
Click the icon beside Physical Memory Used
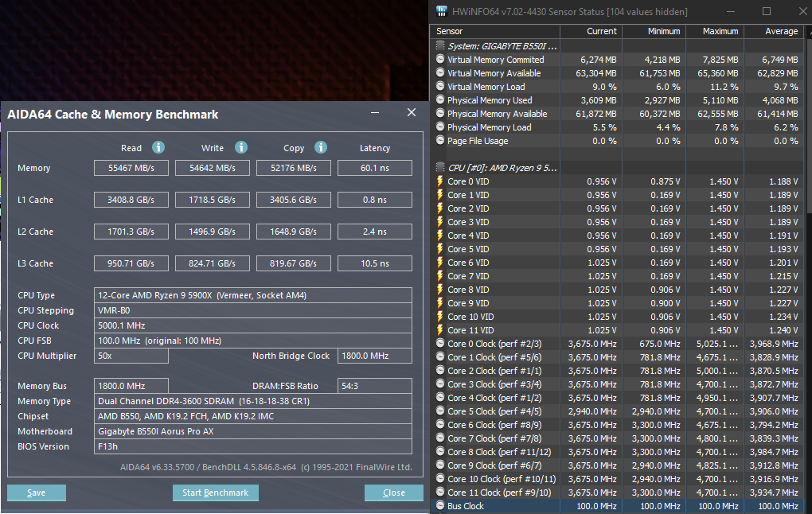click(x=440, y=99)
